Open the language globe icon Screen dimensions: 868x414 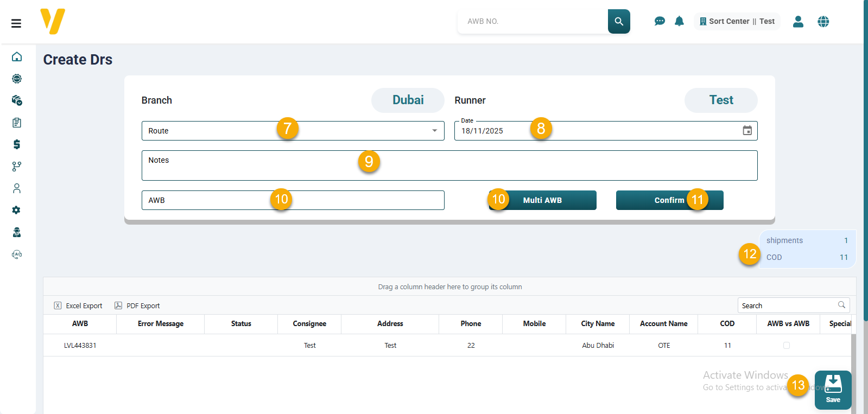tap(823, 21)
